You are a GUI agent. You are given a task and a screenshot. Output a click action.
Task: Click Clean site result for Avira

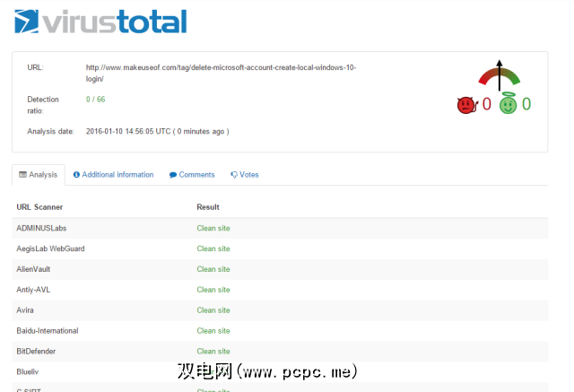coord(213,310)
